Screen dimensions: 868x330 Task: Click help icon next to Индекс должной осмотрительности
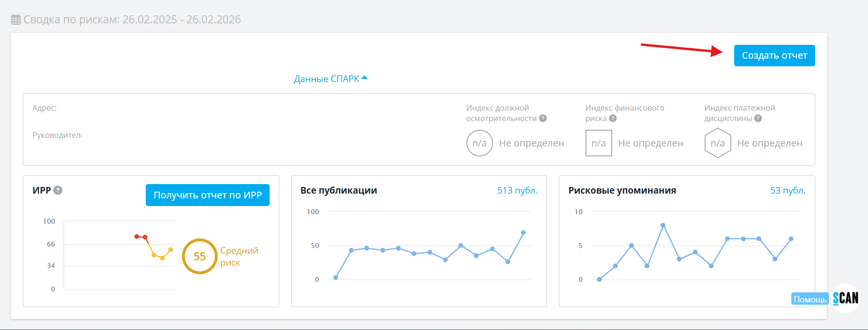point(543,118)
